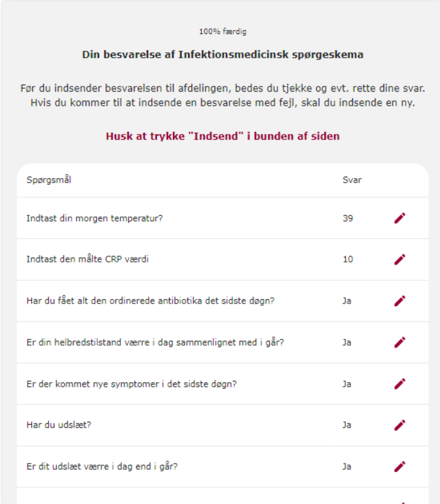
Task: Edit the CRP værdi answer
Action: [400, 259]
